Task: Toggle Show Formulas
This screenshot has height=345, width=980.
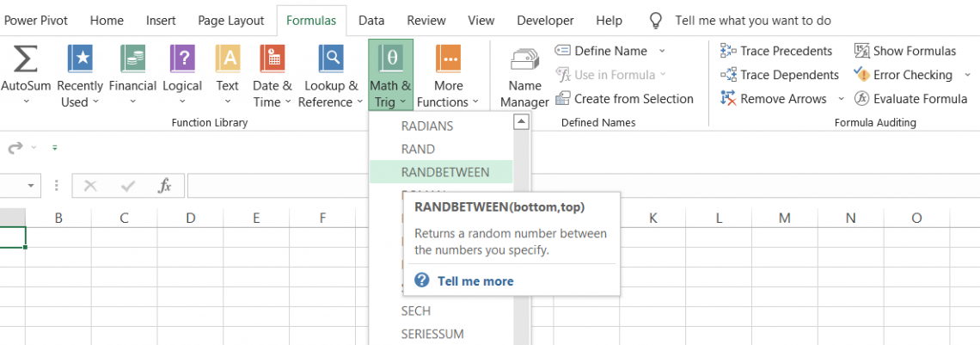Action: (905, 51)
